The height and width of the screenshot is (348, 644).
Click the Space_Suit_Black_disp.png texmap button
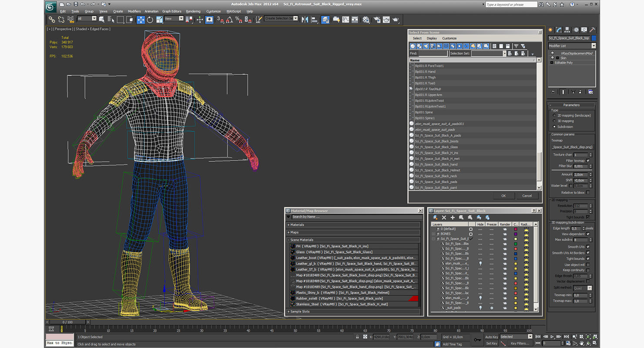pos(572,147)
